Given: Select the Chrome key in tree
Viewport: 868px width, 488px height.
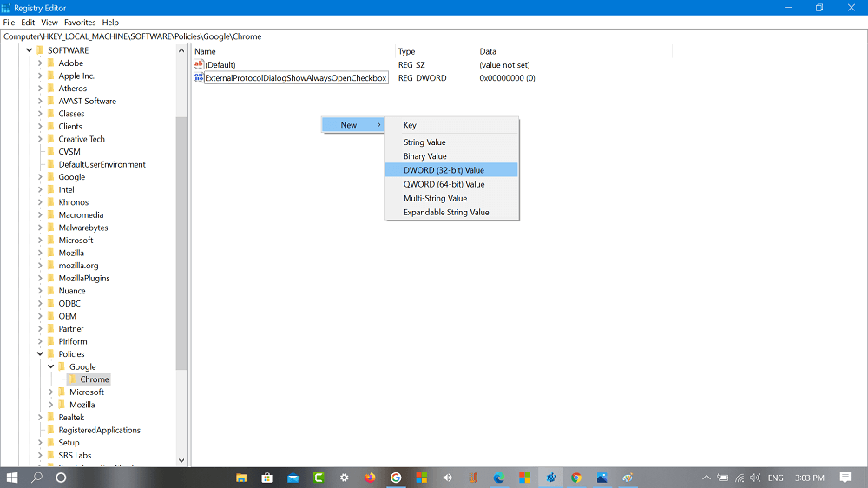Looking at the screenshot, I should tap(94, 379).
